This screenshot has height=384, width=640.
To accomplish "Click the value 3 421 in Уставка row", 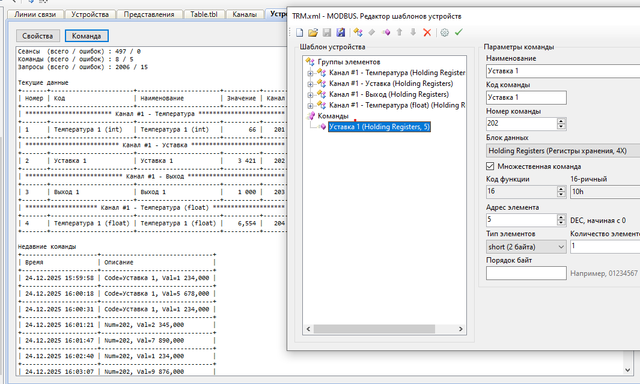I will click(x=247, y=161).
